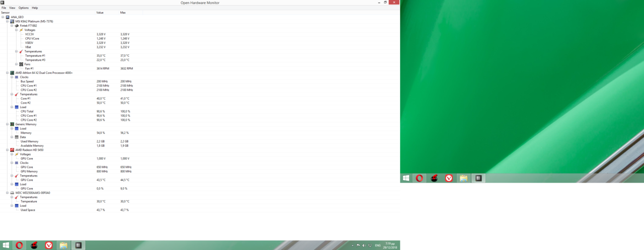Select the Used Space row
Screen dimensions: 644x250
[x=28, y=210]
